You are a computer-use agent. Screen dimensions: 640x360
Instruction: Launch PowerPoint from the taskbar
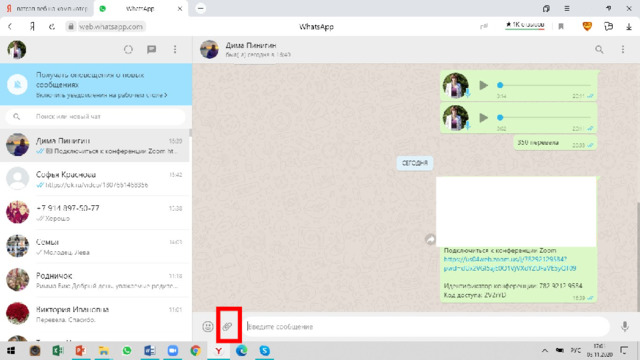(80, 351)
